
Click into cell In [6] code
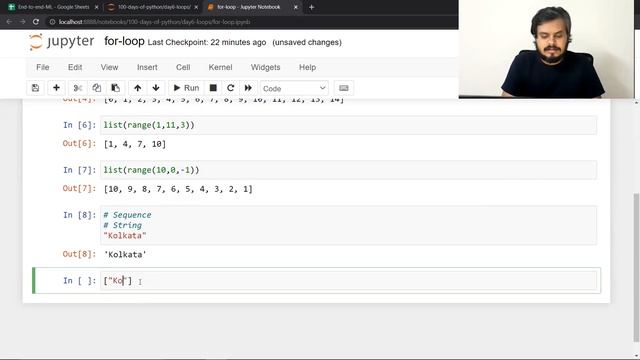(x=349, y=125)
